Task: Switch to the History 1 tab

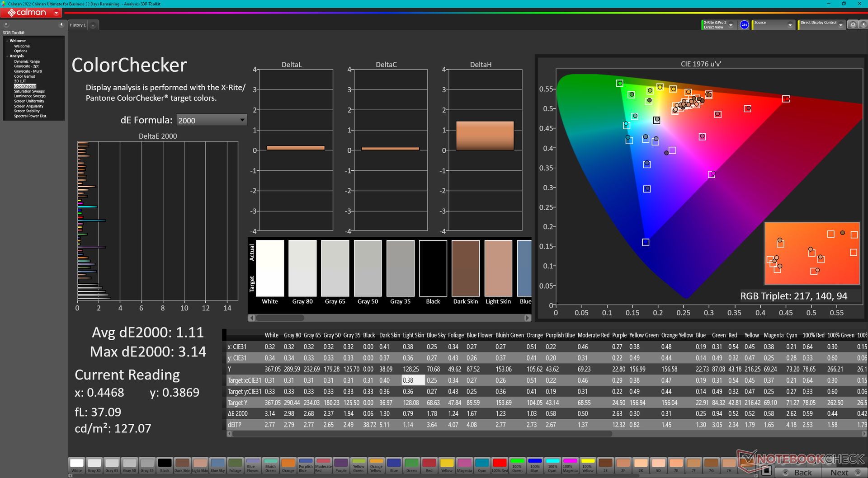Action: (78, 25)
